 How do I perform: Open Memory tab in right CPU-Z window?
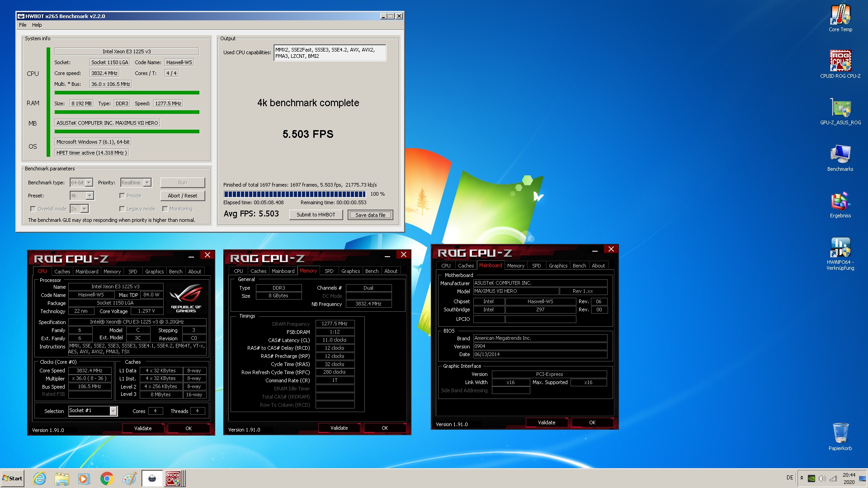click(x=515, y=266)
